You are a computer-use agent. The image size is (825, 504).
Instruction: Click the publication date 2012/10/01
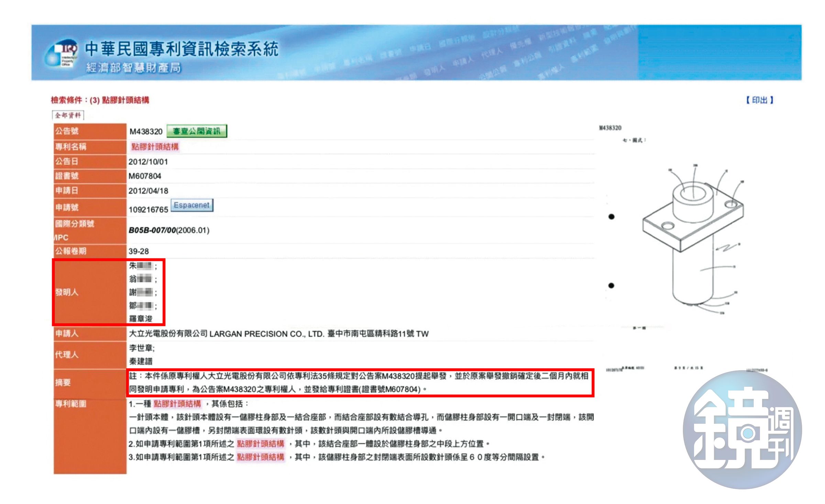point(148,162)
